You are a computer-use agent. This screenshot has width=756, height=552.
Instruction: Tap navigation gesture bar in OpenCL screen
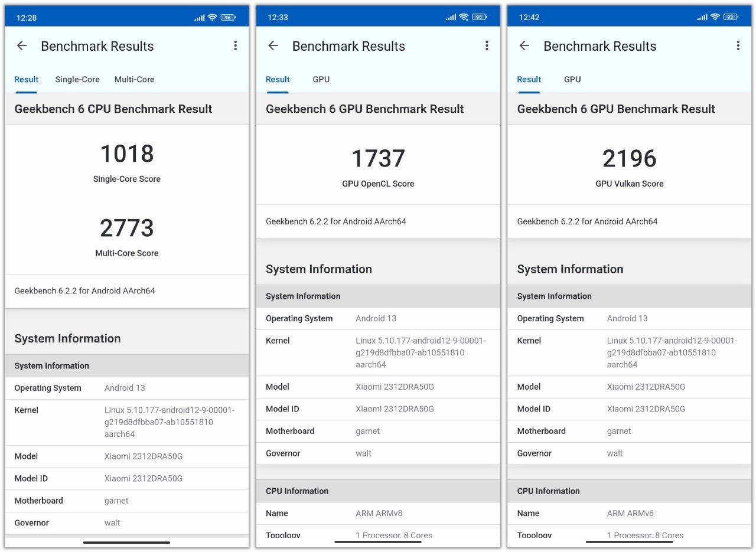click(x=378, y=542)
